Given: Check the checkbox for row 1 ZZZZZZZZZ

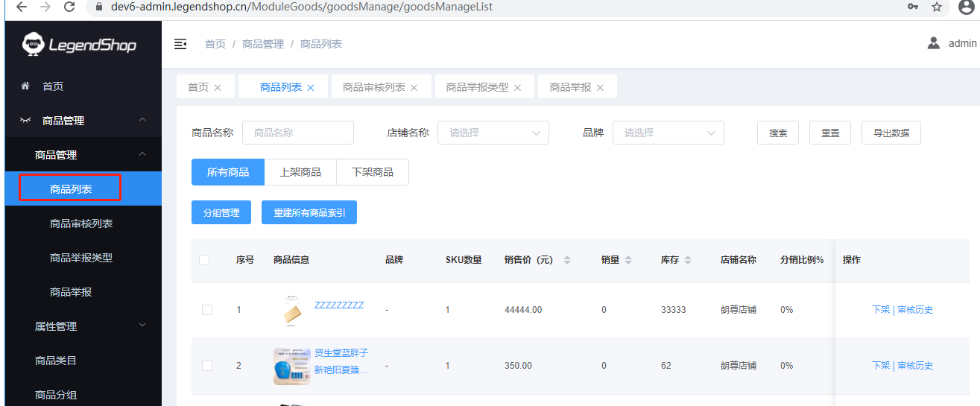Looking at the screenshot, I should click(x=207, y=310).
